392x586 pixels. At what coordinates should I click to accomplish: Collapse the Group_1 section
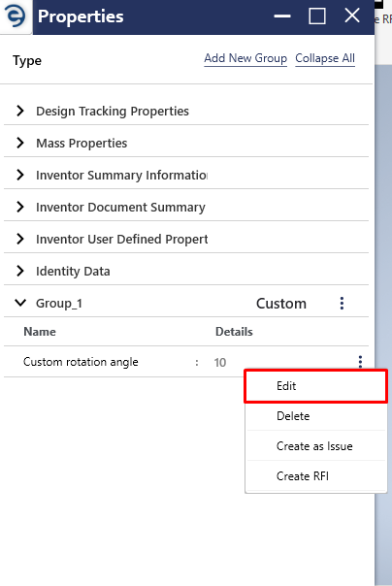pyautogui.click(x=20, y=303)
